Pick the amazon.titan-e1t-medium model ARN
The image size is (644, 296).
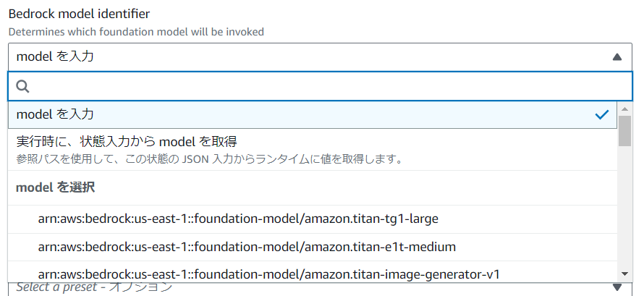pyautogui.click(x=247, y=247)
